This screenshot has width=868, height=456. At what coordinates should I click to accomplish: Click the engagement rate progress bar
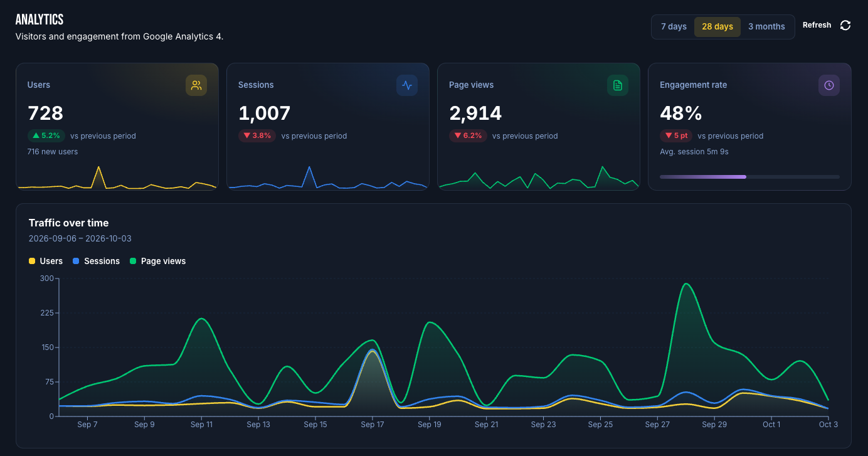pyautogui.click(x=749, y=177)
